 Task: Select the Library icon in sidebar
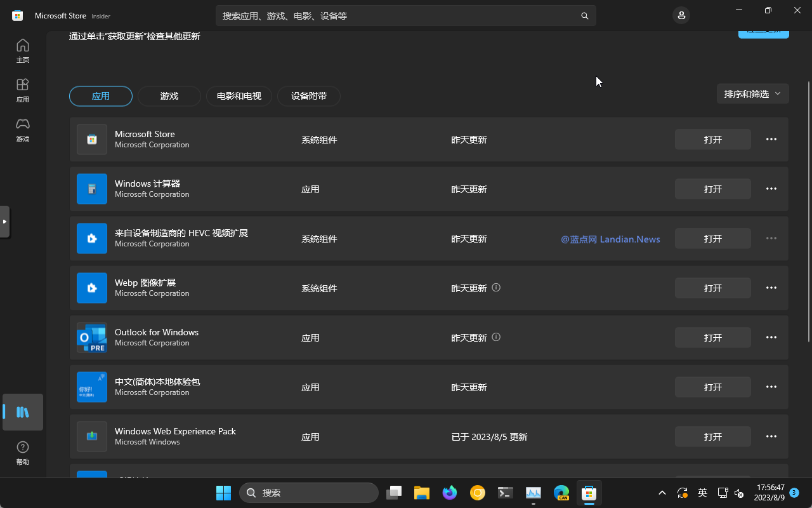(x=23, y=412)
